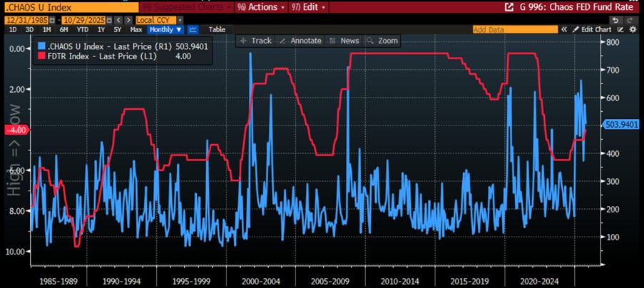The image size is (644, 288).
Task: Show News overlay on the chart
Action: (344, 41)
